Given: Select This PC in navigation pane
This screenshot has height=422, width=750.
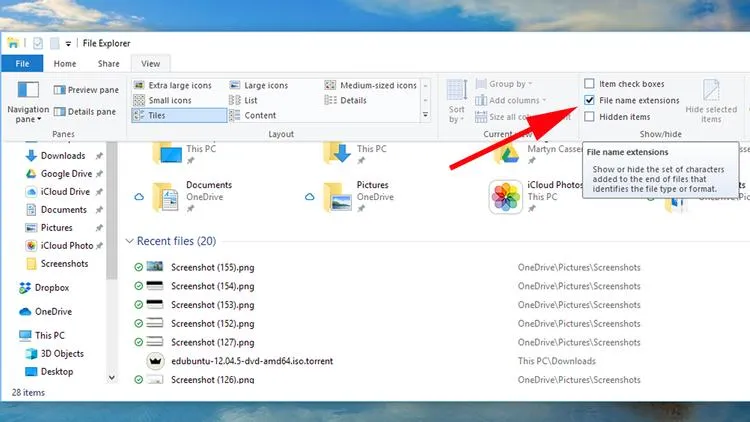Looking at the screenshot, I should pyautogui.click(x=49, y=335).
